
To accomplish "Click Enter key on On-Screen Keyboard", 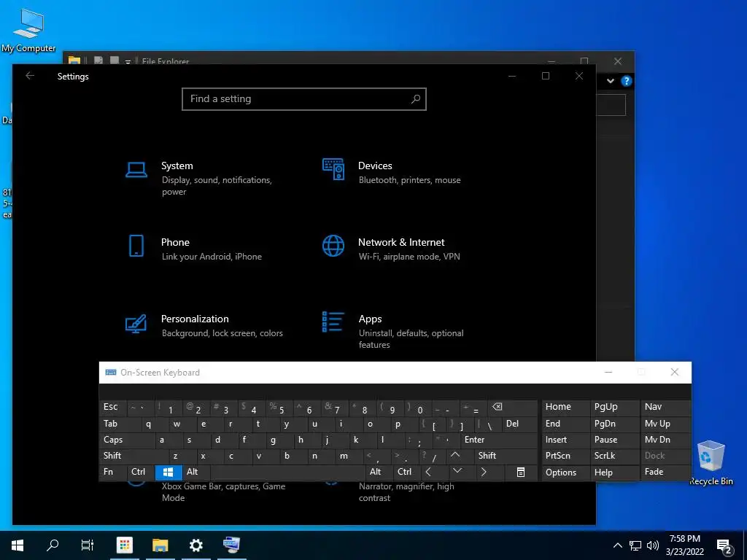I will 499,440.
